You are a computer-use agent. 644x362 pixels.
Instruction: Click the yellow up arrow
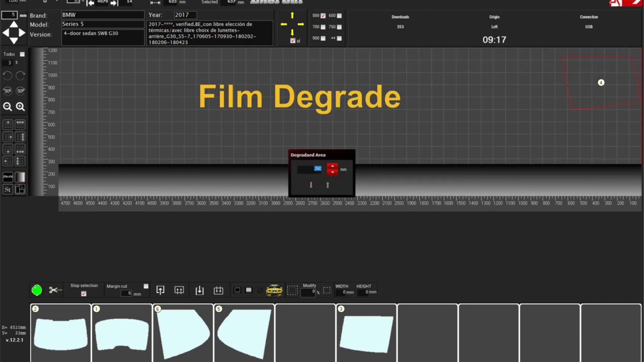292,16
